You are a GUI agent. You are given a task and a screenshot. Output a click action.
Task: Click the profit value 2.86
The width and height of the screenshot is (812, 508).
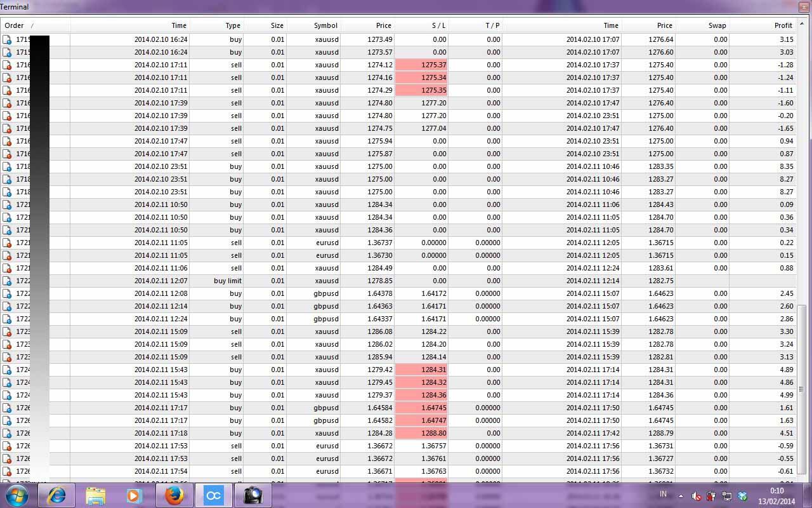point(786,319)
